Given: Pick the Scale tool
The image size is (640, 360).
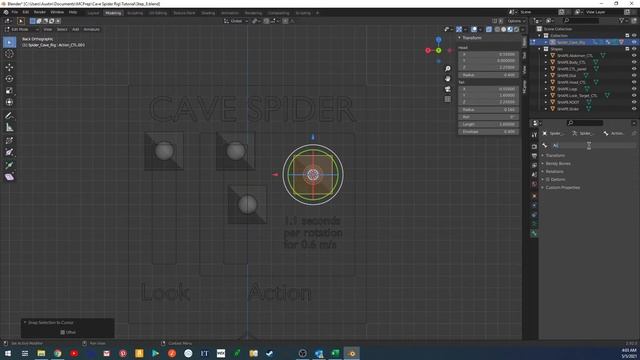Looking at the screenshot, I should 9,91.
